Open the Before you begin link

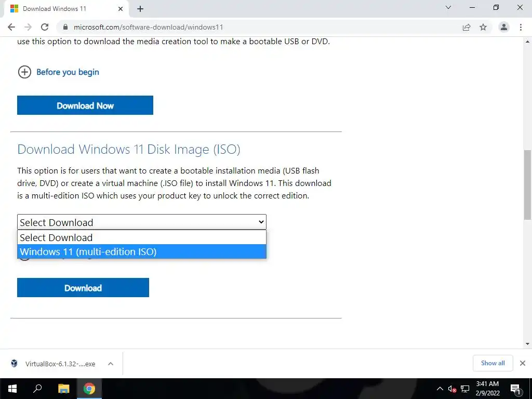pyautogui.click(x=68, y=72)
